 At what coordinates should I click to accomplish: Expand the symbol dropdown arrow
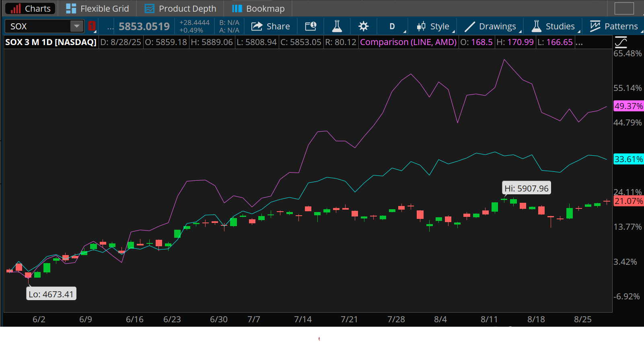tap(76, 26)
